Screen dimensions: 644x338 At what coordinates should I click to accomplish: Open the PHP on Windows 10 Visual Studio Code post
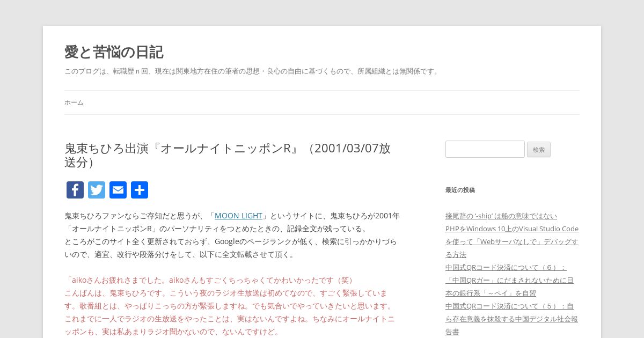(512, 241)
